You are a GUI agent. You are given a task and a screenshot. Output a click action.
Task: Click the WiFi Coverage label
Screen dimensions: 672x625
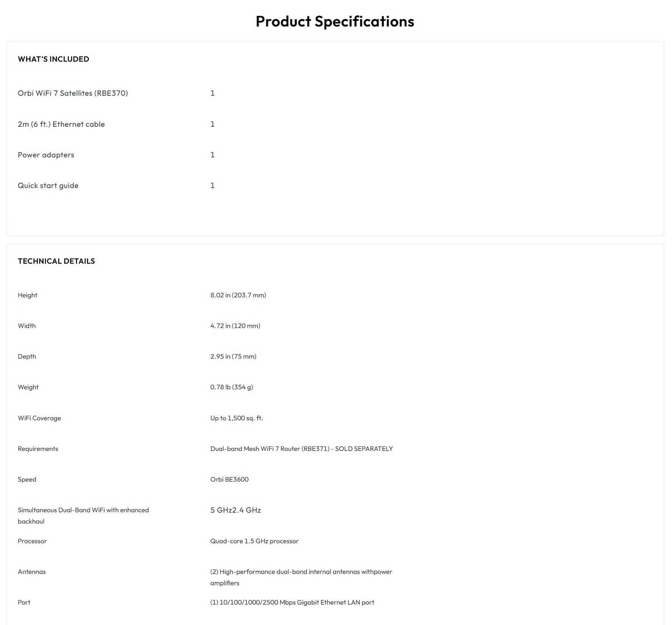39,418
